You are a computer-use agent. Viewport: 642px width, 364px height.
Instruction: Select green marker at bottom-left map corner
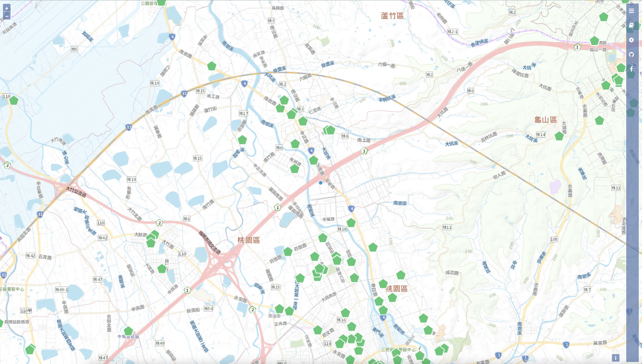(x=30, y=350)
